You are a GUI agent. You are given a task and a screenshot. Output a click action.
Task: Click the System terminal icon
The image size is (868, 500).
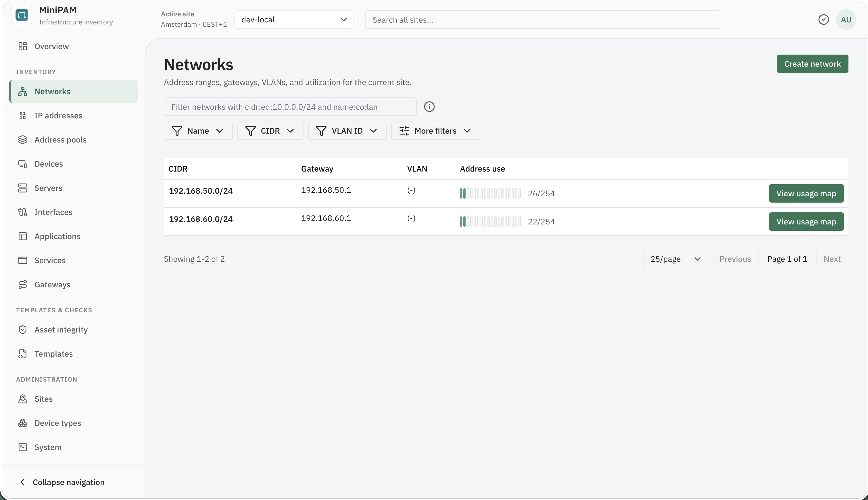pos(23,447)
